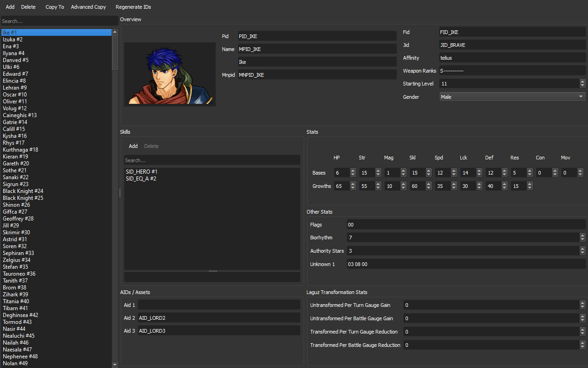The image size is (588, 368).
Task: Click the character list search field
Action: [59, 21]
